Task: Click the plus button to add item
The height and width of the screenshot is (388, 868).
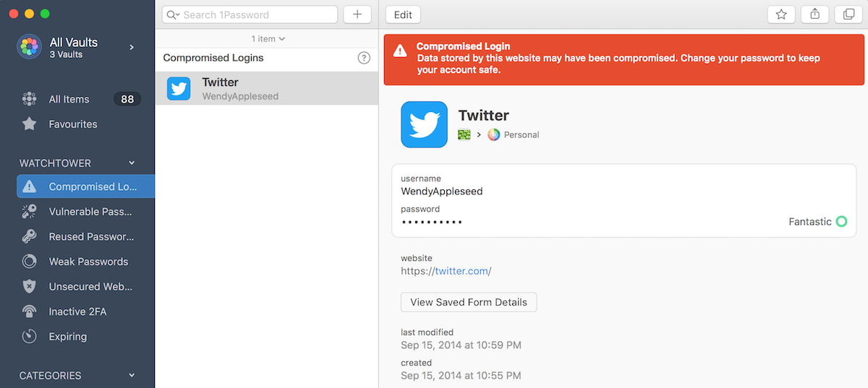Action: pyautogui.click(x=357, y=14)
